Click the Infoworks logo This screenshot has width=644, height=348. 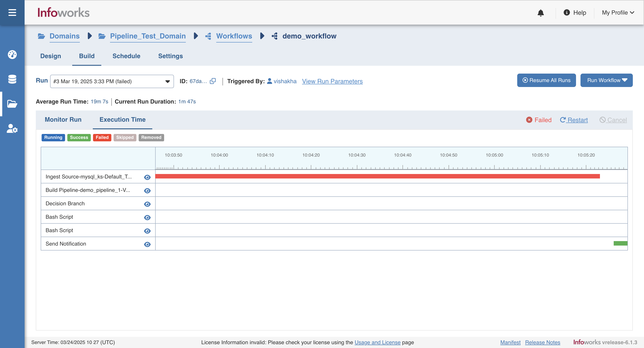pos(64,12)
